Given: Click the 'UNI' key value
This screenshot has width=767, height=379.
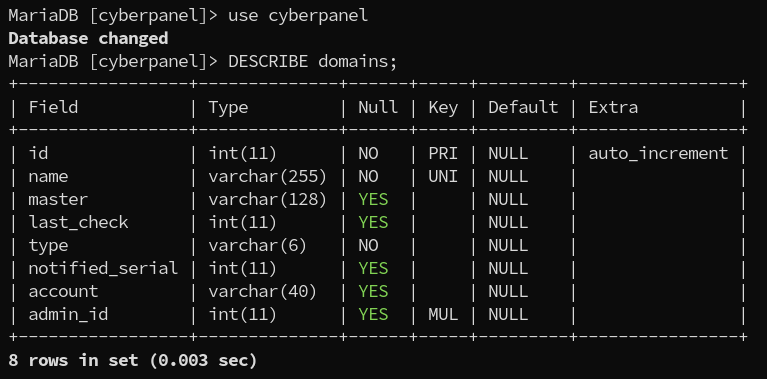Looking at the screenshot, I should click(443, 177).
